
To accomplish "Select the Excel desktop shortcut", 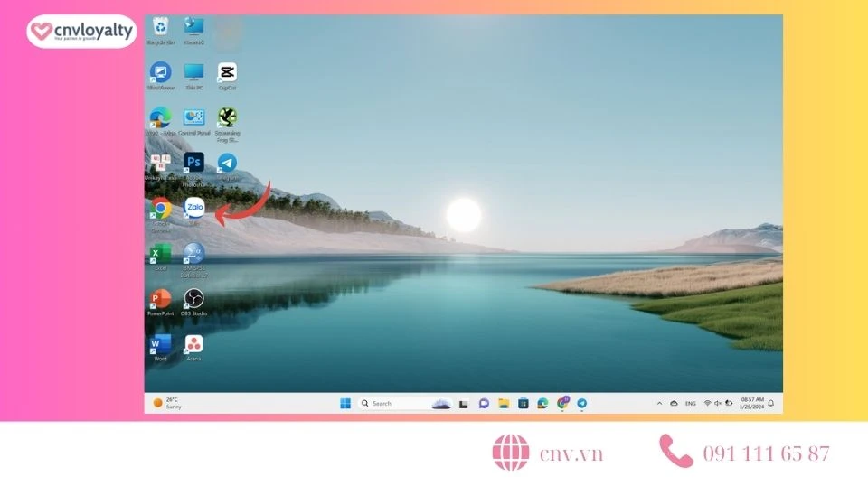I will [160, 254].
